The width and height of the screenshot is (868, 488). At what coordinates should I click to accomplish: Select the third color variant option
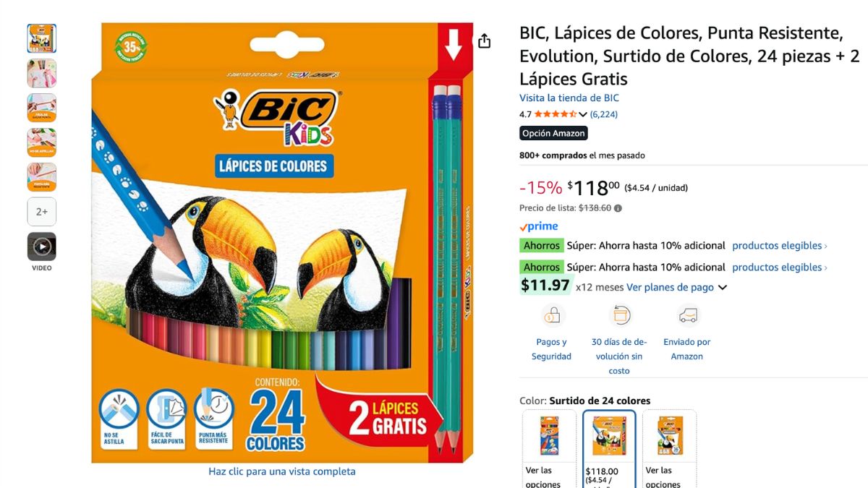pyautogui.click(x=669, y=450)
